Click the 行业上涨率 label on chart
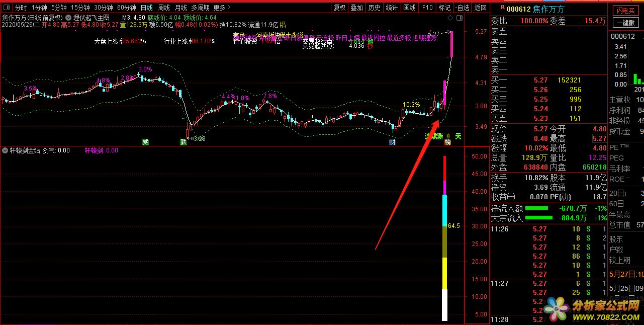The image size is (644, 325). pos(178,41)
